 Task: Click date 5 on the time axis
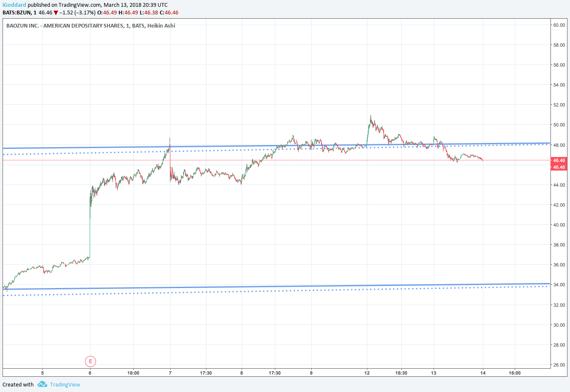42,373
